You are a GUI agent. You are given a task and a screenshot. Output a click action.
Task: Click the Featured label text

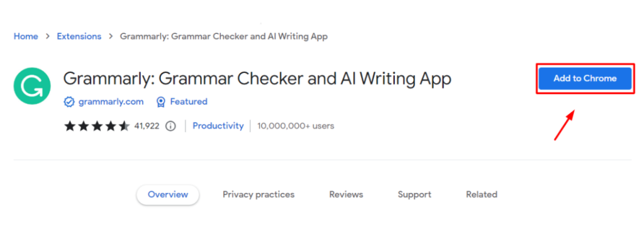189,102
